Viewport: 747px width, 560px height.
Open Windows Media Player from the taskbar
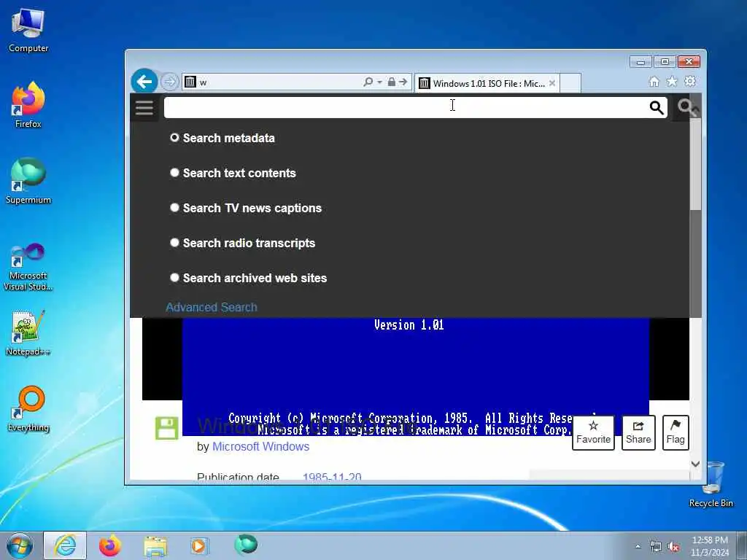point(199,545)
